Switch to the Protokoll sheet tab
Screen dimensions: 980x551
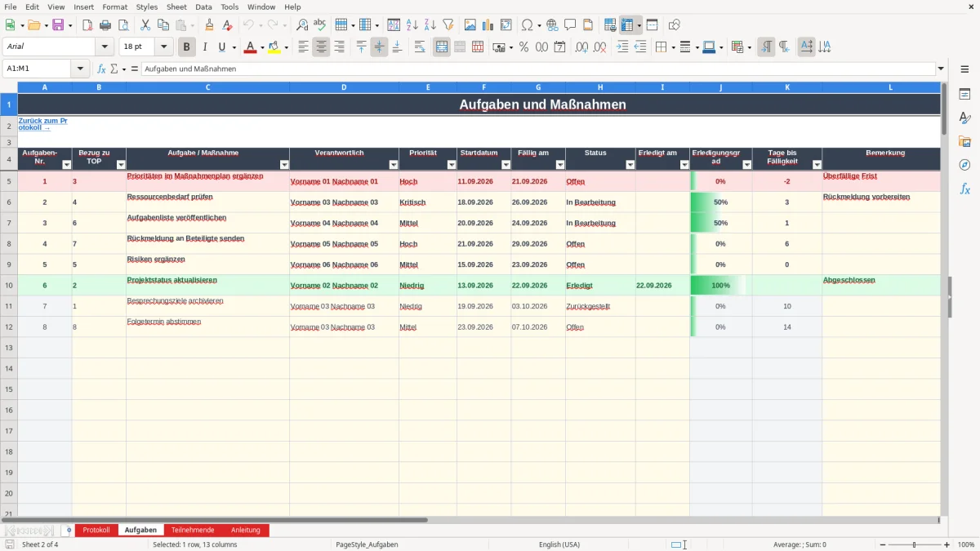[x=96, y=531]
